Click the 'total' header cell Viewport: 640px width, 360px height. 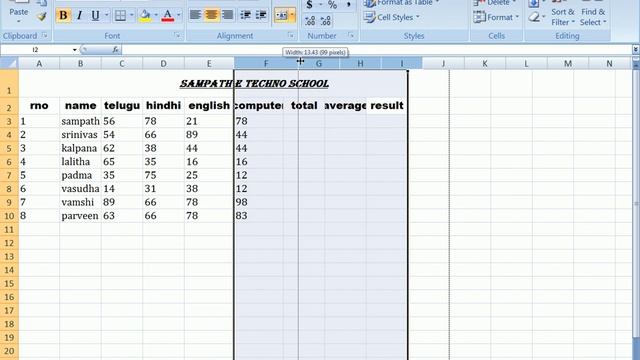click(304, 106)
